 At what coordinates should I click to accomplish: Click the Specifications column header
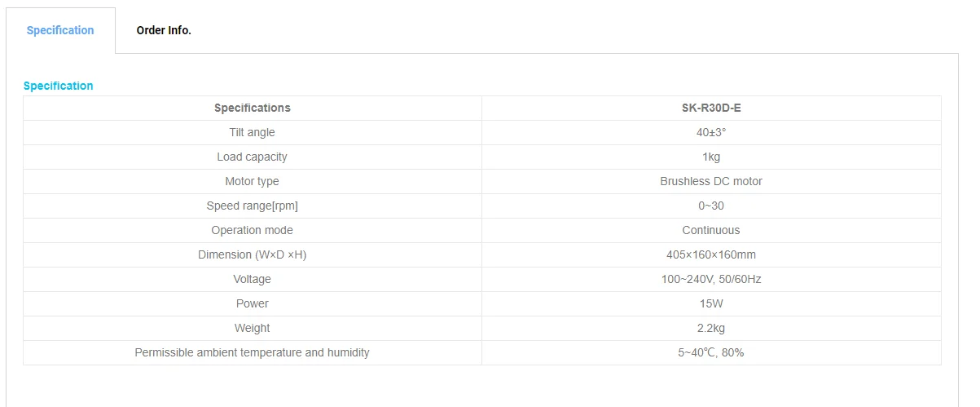tap(252, 108)
